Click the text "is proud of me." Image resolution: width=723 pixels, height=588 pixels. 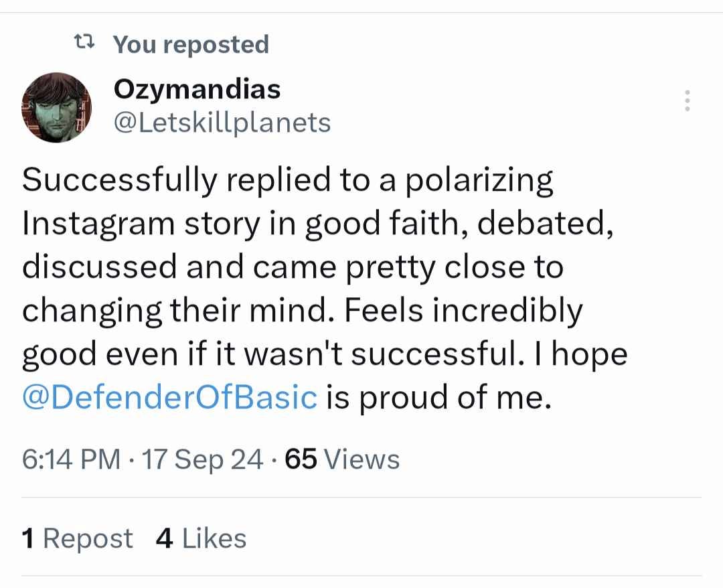(438, 397)
